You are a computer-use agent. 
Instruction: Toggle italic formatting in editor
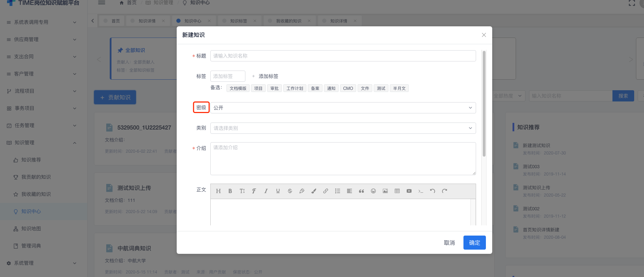point(266,191)
